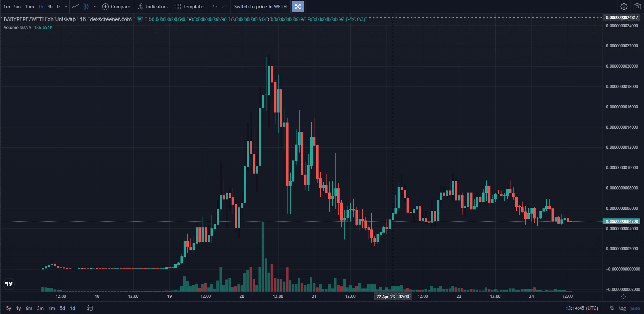Click the 13:14:45 (UTC) timezone selector
The image size is (644, 314).
point(582,308)
